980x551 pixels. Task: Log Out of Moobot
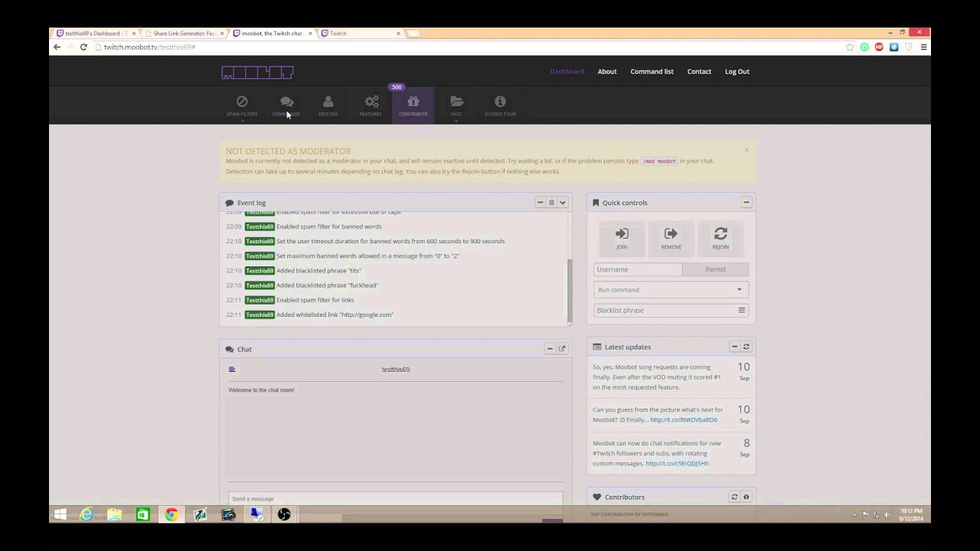tap(737, 72)
